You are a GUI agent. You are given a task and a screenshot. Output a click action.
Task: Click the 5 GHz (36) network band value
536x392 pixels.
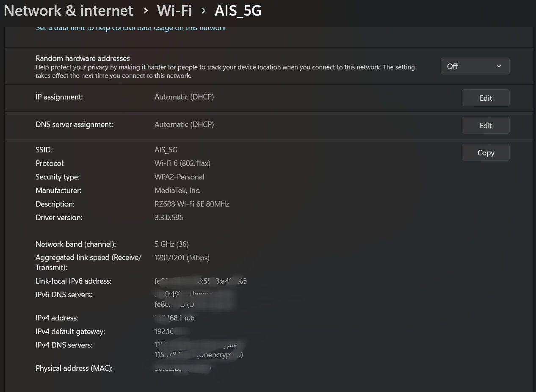pos(171,244)
